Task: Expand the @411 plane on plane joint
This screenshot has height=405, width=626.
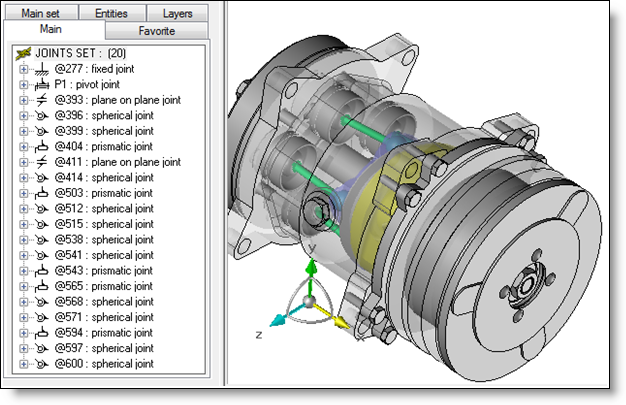Action: (23, 162)
